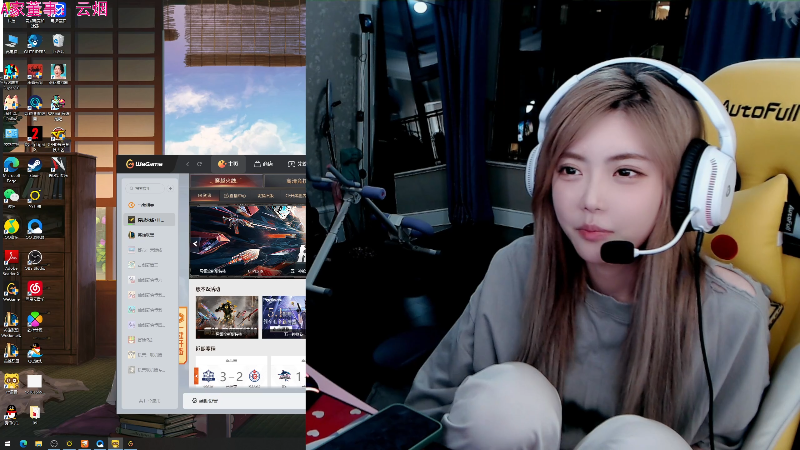Image resolution: width=800 pixels, height=450 pixels.
Task: Click the orange vertical side tab
Action: point(182,335)
